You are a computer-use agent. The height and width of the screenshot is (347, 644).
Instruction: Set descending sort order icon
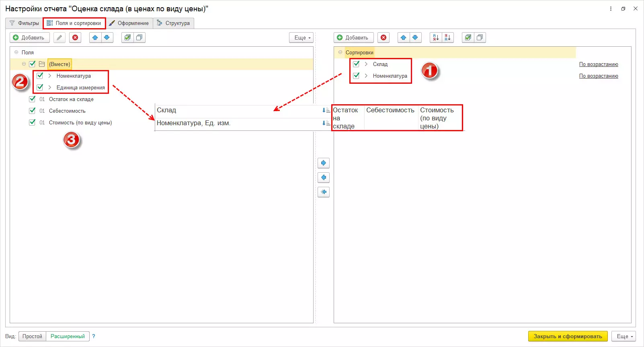pos(447,37)
